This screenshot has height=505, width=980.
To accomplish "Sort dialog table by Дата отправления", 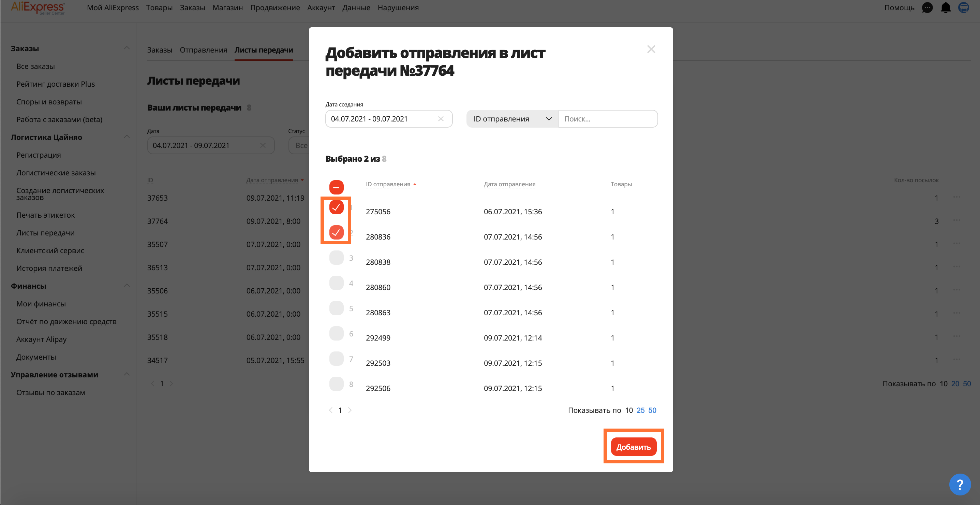I will 509,184.
